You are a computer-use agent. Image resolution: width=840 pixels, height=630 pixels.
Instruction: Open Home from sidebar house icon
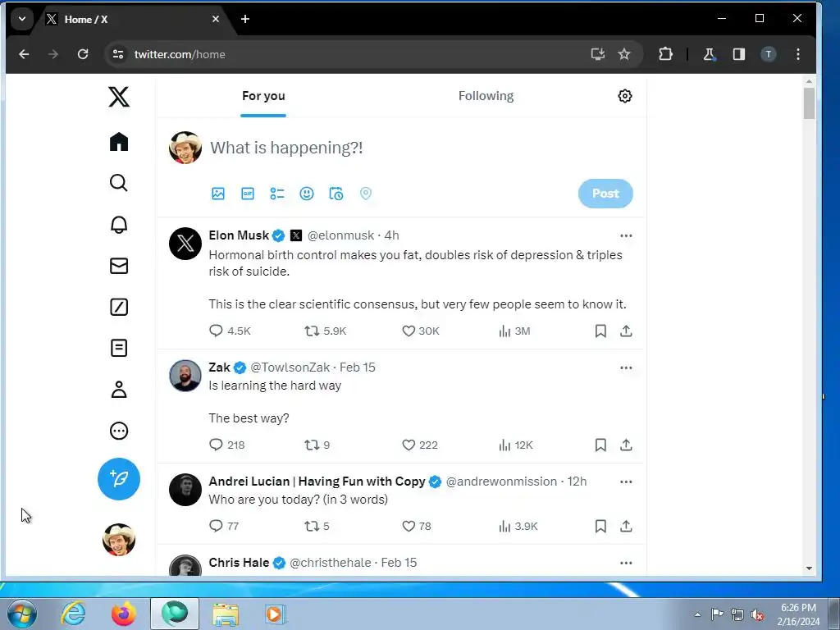(118, 142)
